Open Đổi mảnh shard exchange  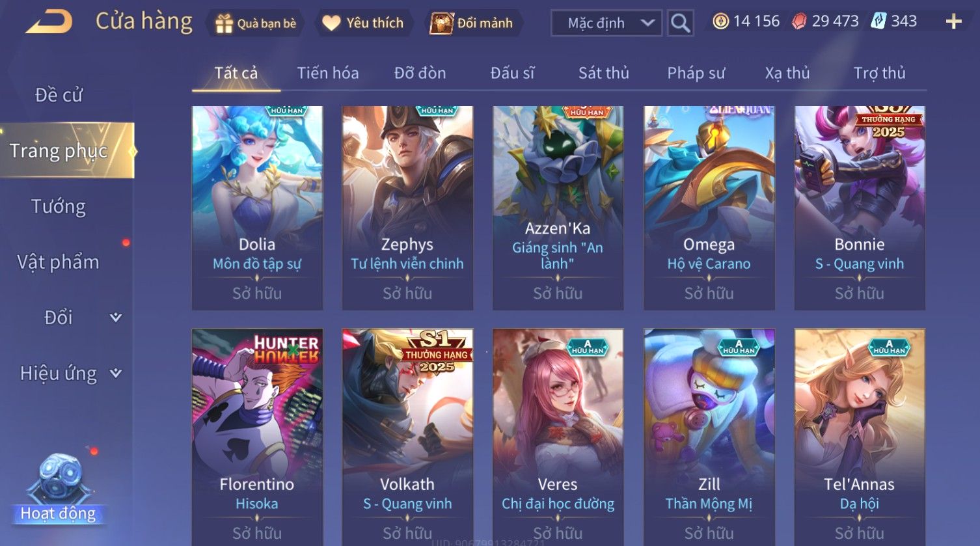[x=473, y=23]
